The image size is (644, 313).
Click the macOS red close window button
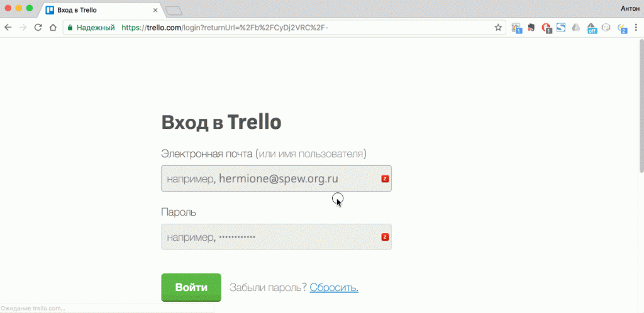pos(8,8)
